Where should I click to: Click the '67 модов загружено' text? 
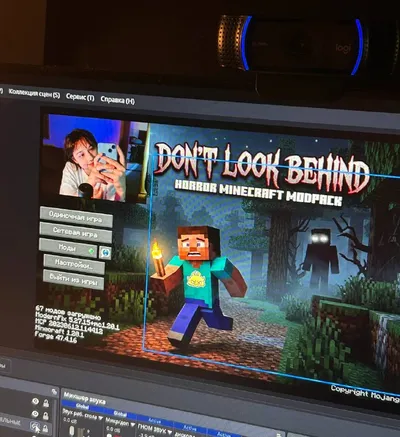tap(68, 312)
